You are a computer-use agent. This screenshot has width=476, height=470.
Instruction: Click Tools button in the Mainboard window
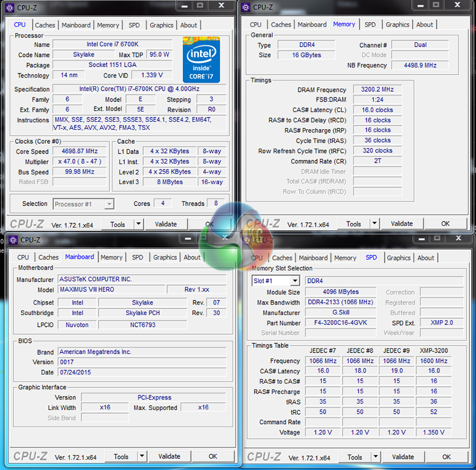[121, 457]
